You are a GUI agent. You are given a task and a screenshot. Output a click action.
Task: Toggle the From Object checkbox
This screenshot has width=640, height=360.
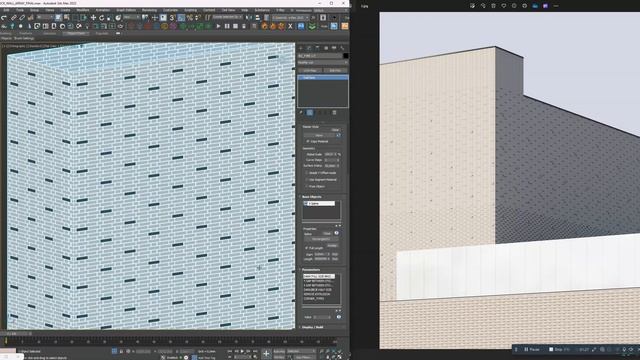click(x=307, y=186)
